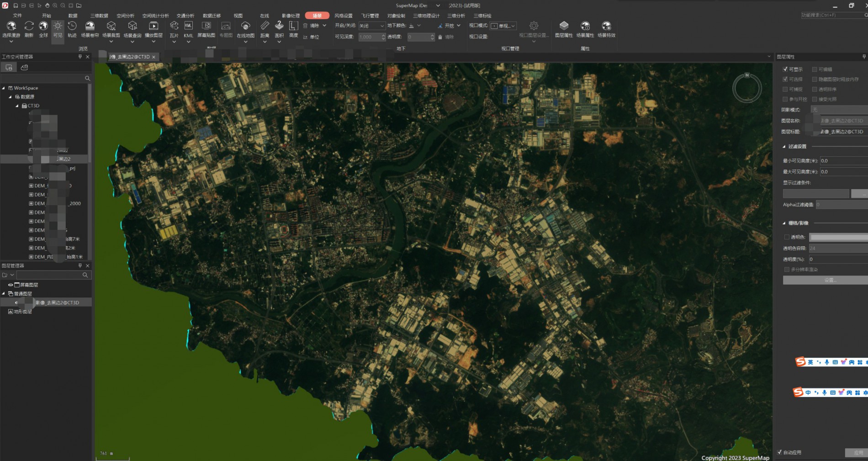
Task: Switch to the 空间分析 ribbon tab
Action: 125,16
